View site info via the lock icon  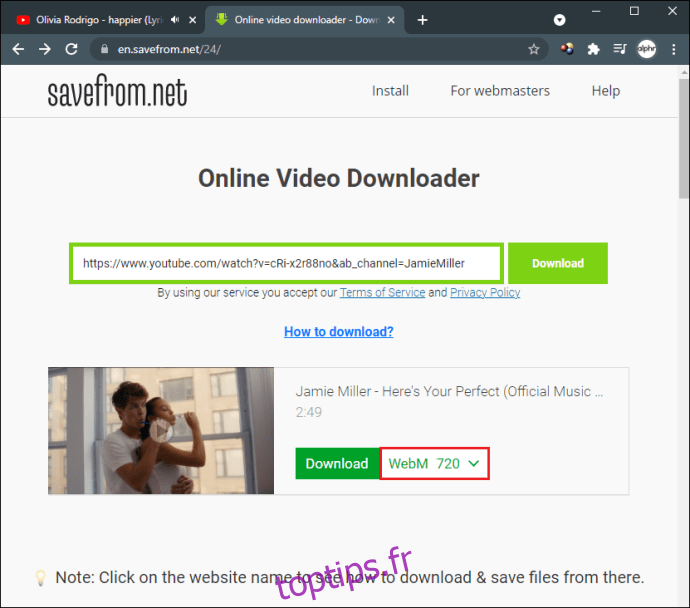point(104,49)
